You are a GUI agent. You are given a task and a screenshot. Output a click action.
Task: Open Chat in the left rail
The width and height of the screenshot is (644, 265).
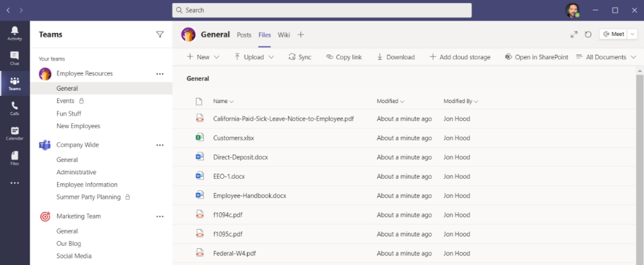tap(15, 59)
